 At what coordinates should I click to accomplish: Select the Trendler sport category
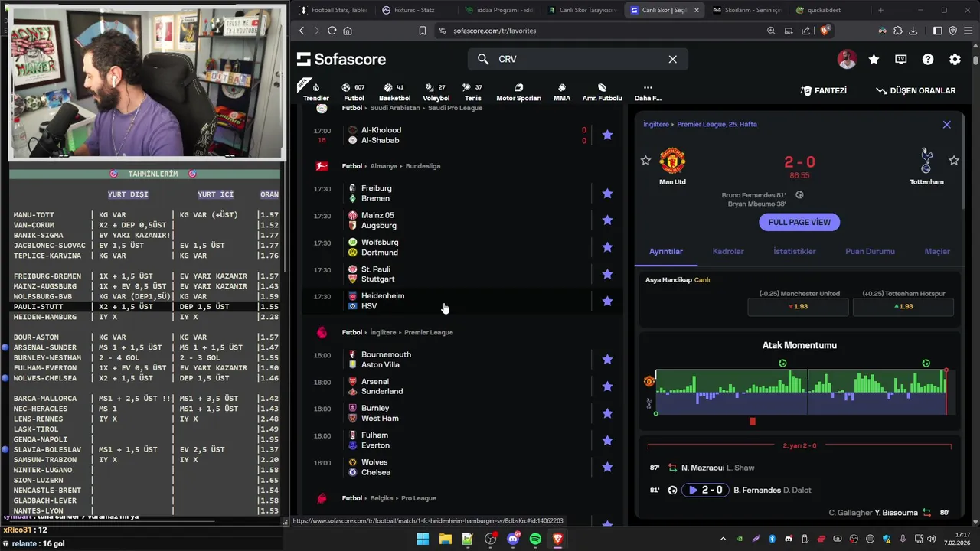coord(315,92)
